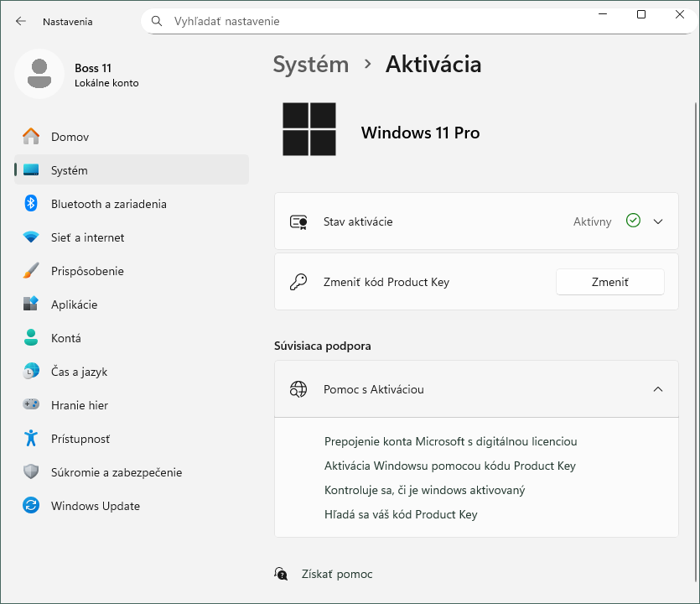This screenshot has width=700, height=604.
Task: Expand the Stav aktivácie row
Action: click(x=658, y=221)
